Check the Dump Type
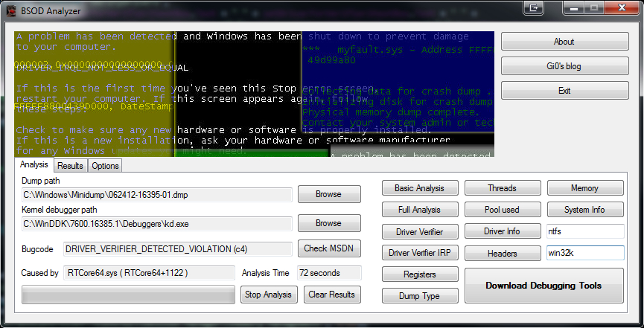 420,296
